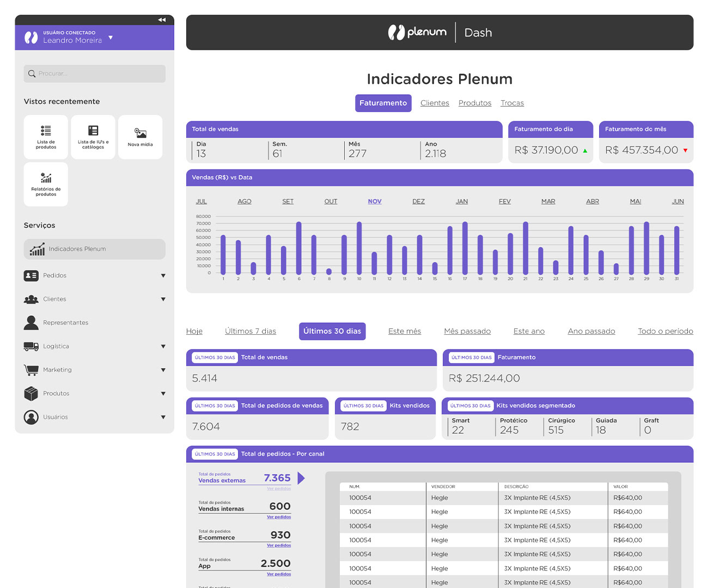Click the Produtos box icon

point(31,393)
